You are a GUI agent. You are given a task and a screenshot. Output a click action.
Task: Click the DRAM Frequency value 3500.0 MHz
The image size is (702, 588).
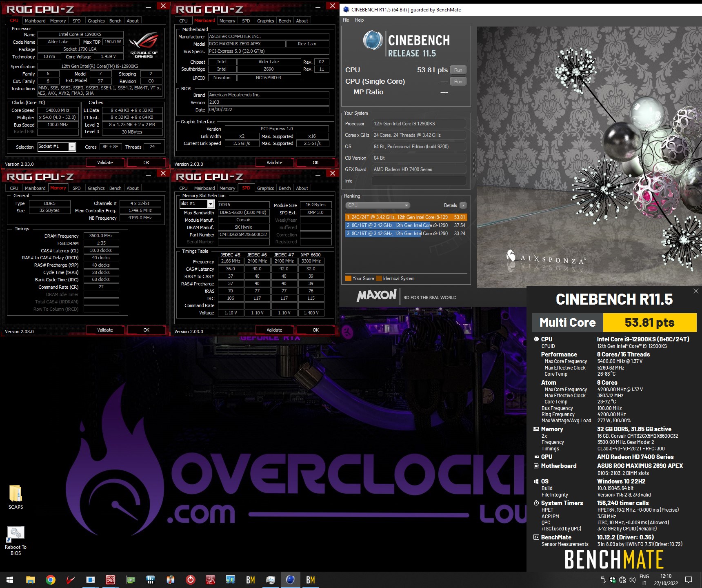[101, 236]
